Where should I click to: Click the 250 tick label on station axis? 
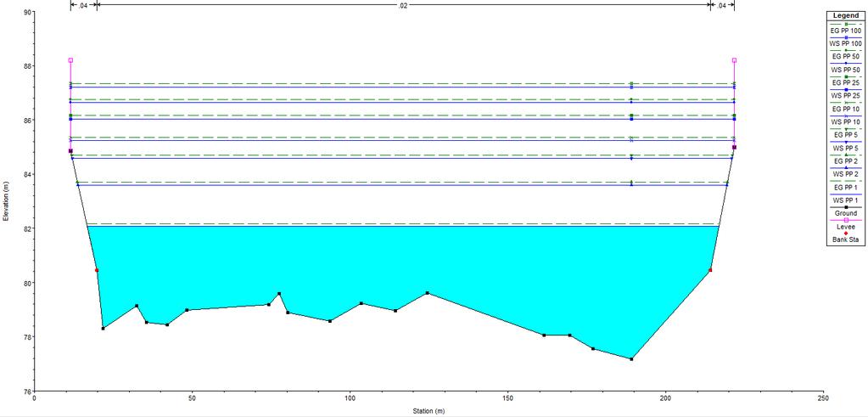(823, 398)
